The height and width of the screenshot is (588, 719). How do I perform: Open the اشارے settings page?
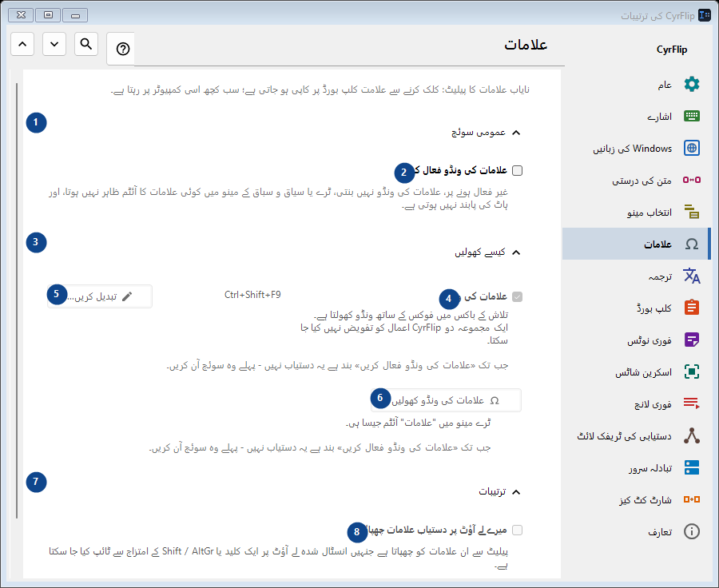(636, 116)
